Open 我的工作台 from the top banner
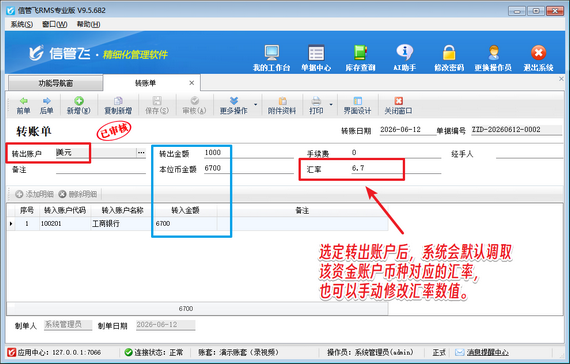This screenshot has width=570, height=364. pyautogui.click(x=272, y=57)
